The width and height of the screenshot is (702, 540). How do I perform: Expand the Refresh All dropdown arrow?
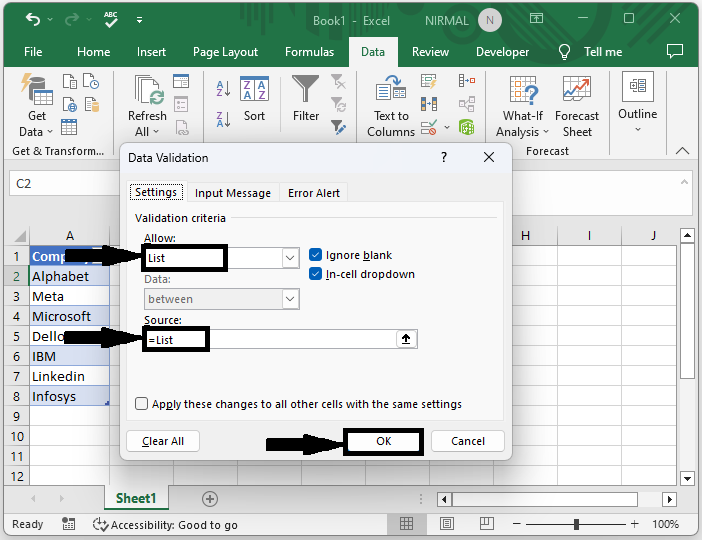(x=156, y=132)
